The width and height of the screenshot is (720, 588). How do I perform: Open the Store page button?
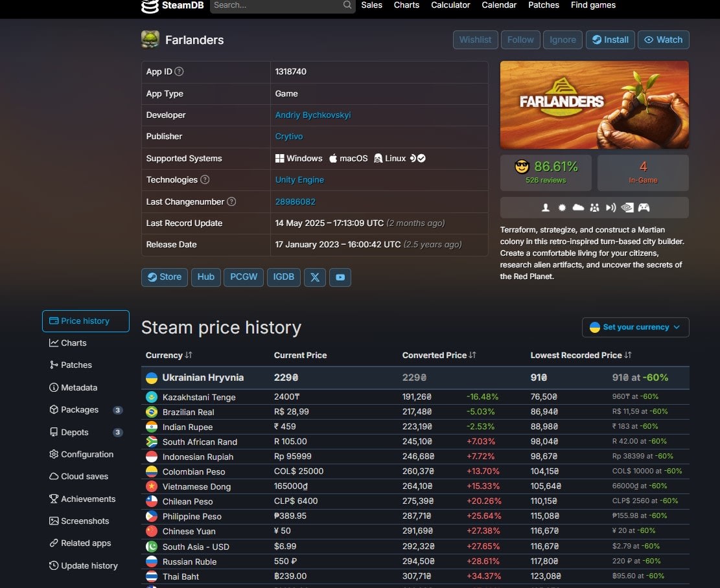point(165,277)
